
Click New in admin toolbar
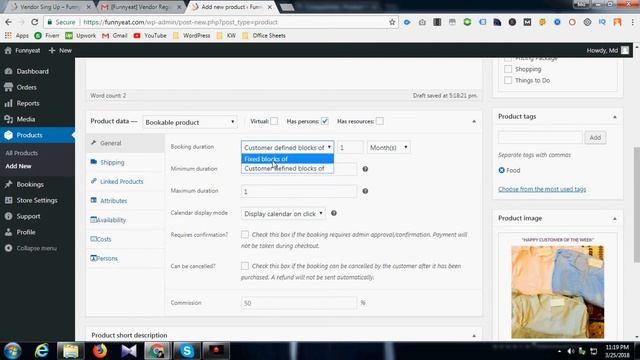click(x=60, y=51)
